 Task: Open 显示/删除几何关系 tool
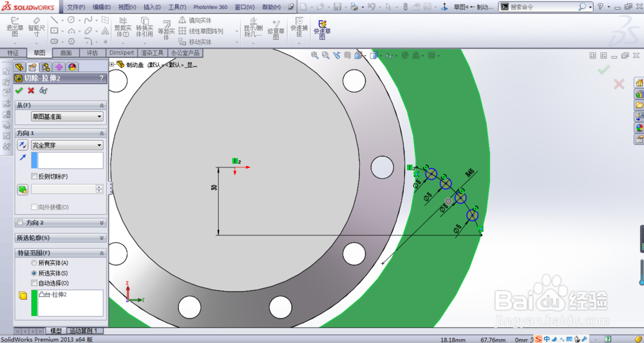click(253, 28)
